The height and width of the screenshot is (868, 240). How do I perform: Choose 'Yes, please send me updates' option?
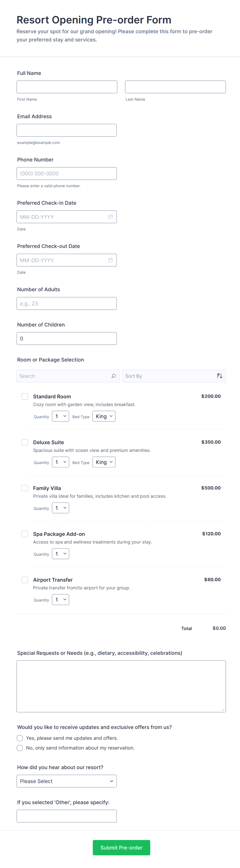20,738
